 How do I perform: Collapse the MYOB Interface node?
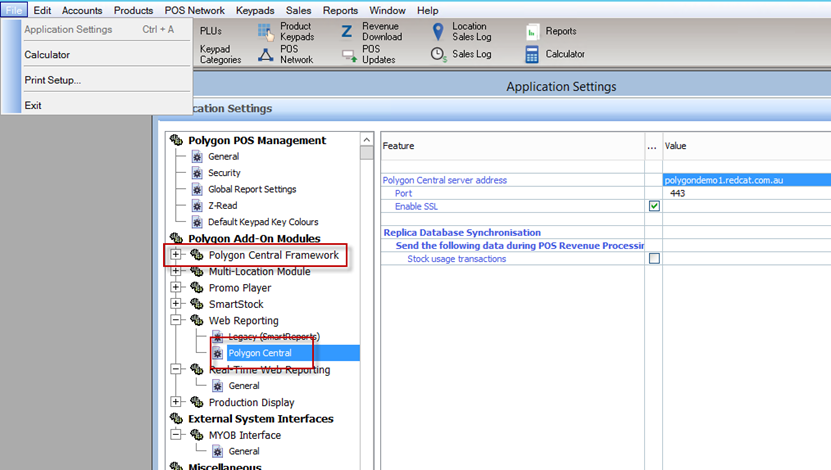click(175, 434)
